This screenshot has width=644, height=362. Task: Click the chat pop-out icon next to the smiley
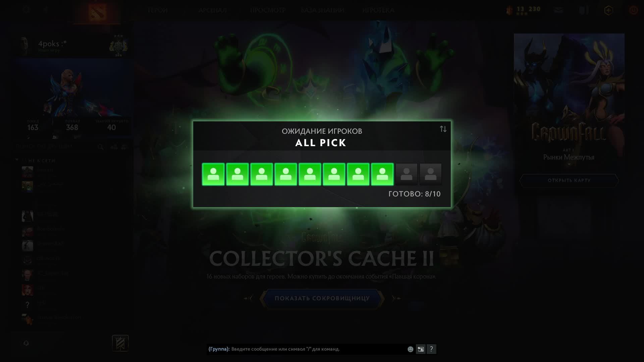pos(421,349)
